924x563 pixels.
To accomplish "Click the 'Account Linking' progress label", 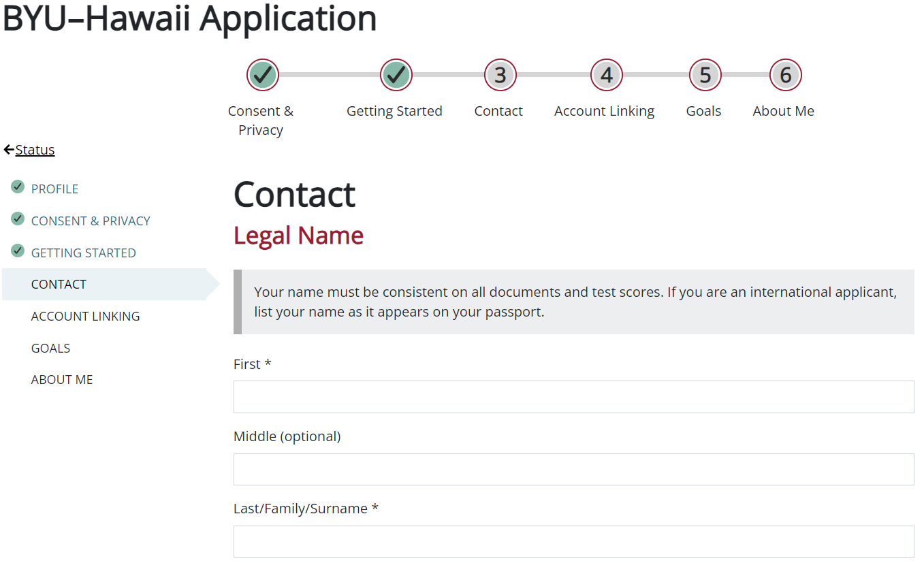I will [x=605, y=111].
